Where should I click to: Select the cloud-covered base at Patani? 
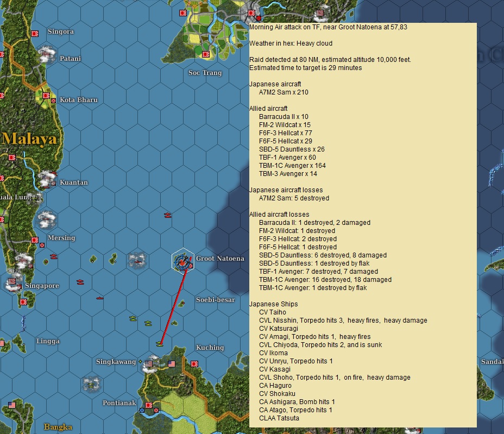click(46, 55)
